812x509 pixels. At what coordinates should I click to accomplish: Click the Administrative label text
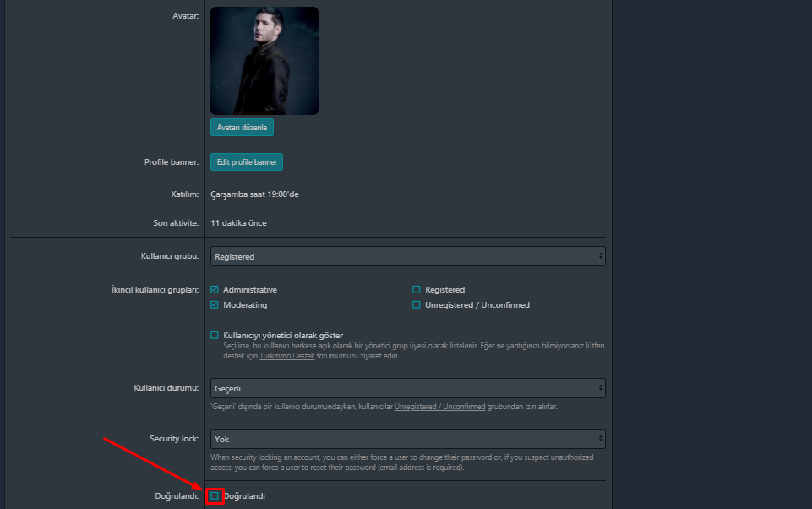[x=250, y=290]
